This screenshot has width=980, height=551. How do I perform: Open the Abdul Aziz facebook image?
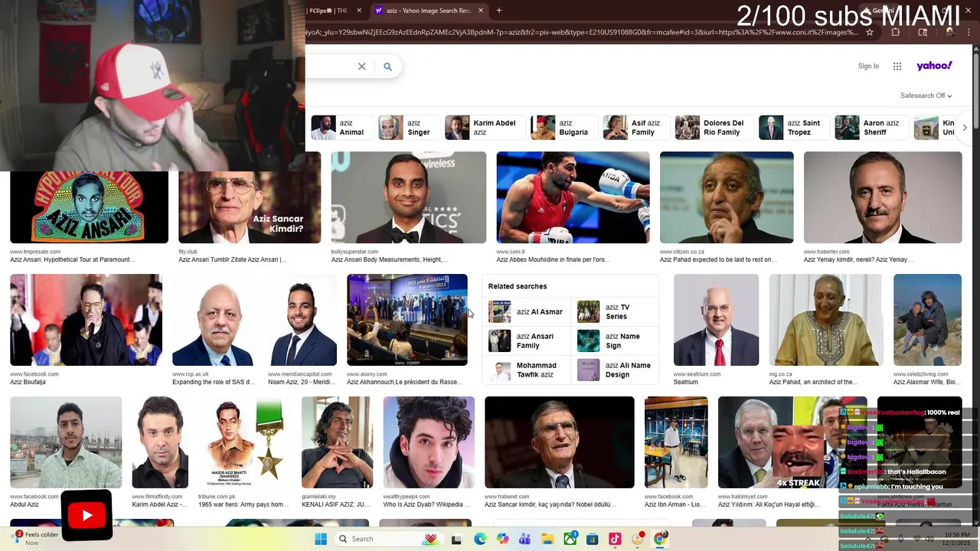(66, 442)
